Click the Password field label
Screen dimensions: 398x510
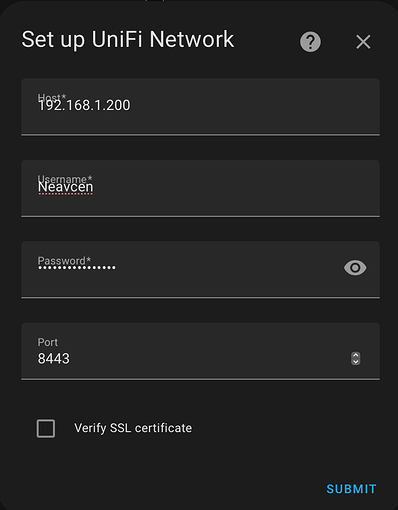(x=64, y=260)
